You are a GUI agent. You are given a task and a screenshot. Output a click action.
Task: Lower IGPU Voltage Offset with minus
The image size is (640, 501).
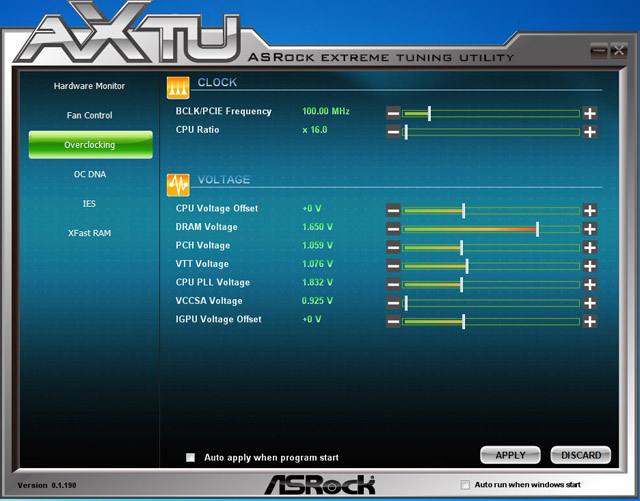pyautogui.click(x=393, y=321)
